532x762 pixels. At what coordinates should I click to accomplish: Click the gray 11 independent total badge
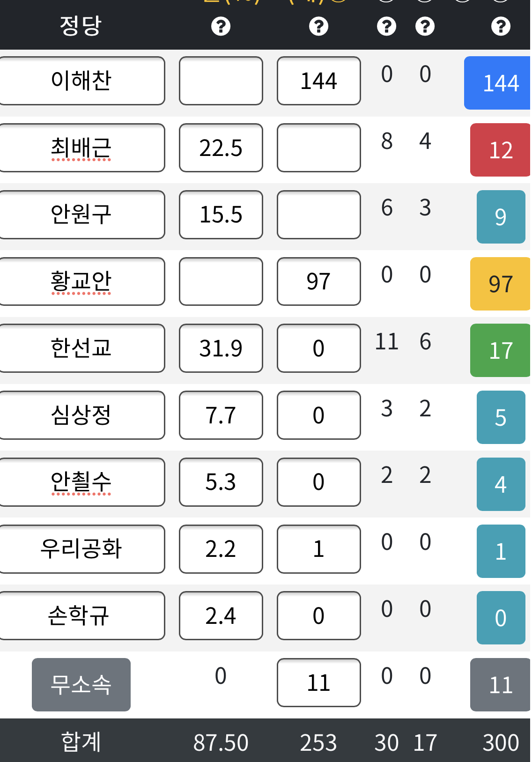point(501,685)
